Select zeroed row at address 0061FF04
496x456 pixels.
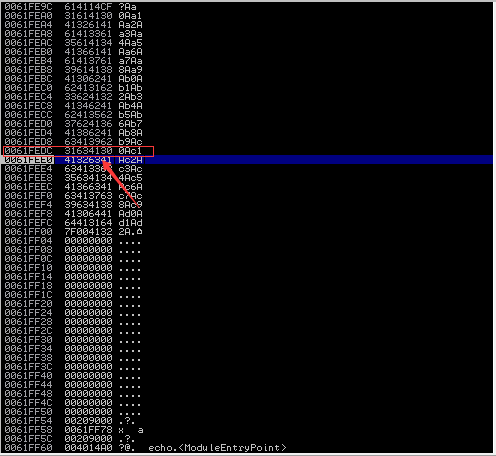click(247, 241)
